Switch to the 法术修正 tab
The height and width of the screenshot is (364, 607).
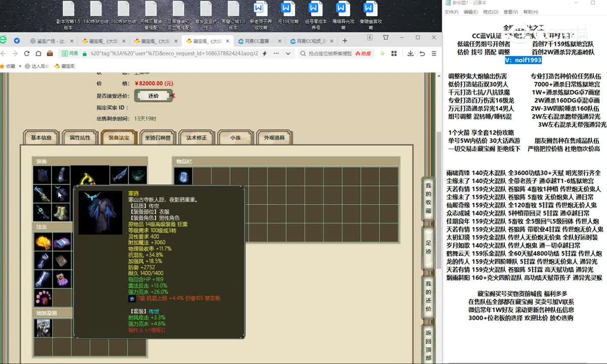pyautogui.click(x=197, y=138)
